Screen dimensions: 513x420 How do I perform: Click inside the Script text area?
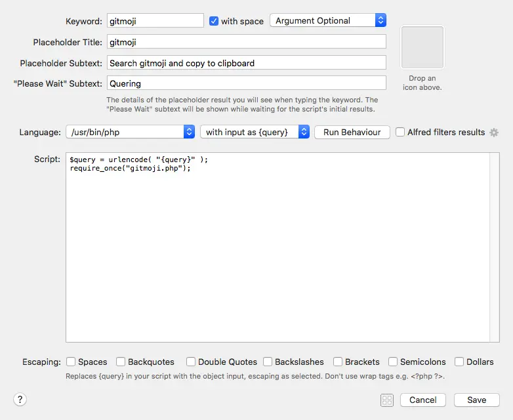(x=278, y=247)
